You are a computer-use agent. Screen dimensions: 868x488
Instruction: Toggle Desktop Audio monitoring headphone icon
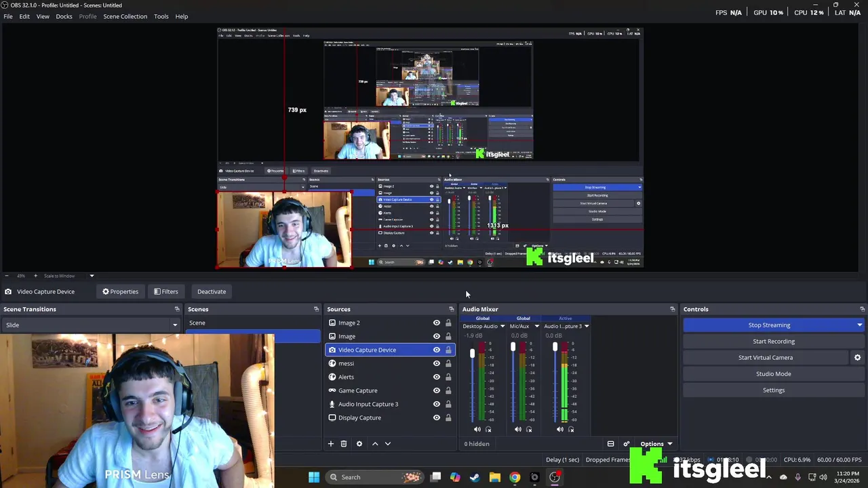pos(488,429)
